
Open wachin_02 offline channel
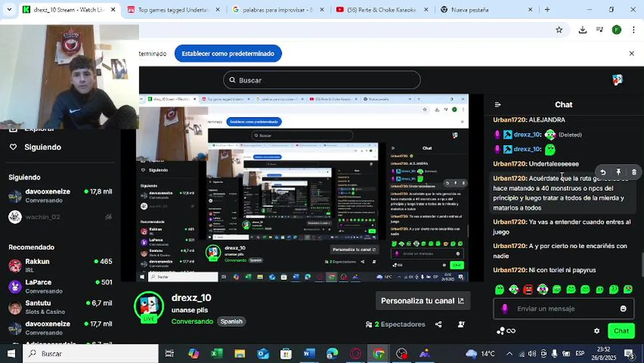pyautogui.click(x=60, y=217)
